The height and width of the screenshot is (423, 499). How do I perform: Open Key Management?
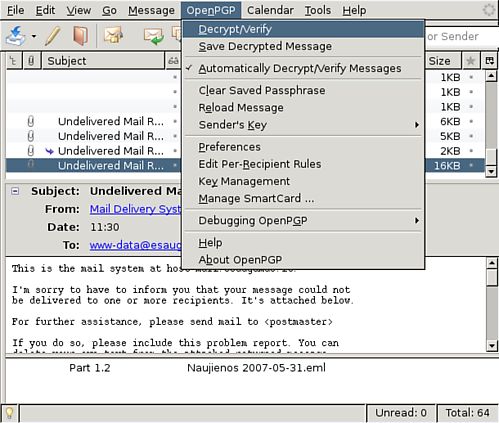click(303, 181)
